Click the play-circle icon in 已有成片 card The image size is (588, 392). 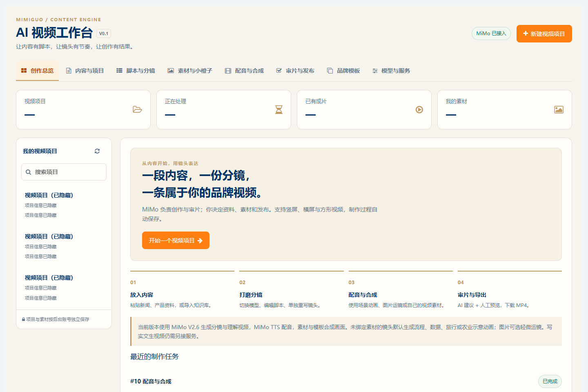pos(419,109)
